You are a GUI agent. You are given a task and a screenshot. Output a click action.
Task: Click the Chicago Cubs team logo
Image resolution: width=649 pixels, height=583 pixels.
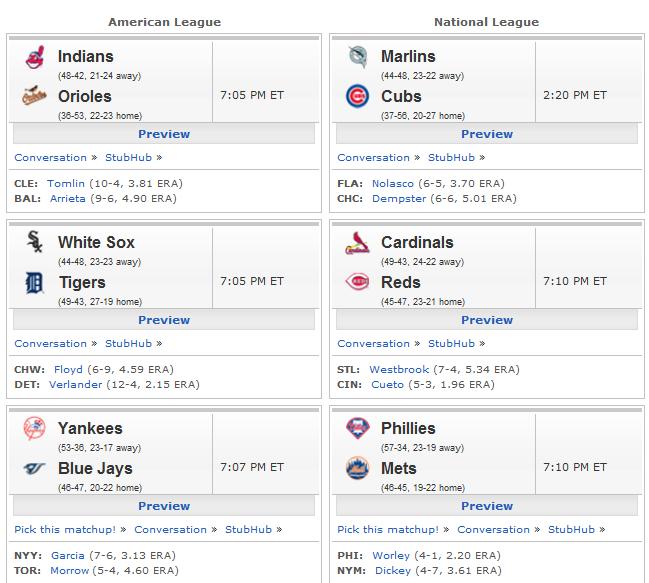tap(357, 96)
